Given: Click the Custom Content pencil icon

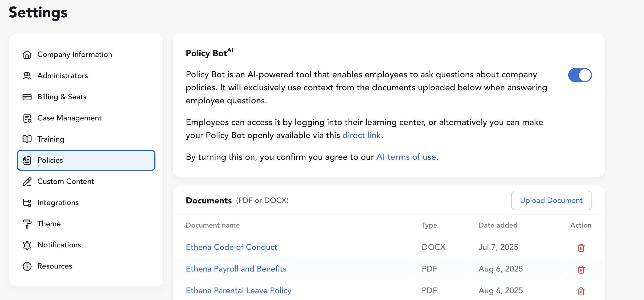Looking at the screenshot, I should tap(27, 181).
